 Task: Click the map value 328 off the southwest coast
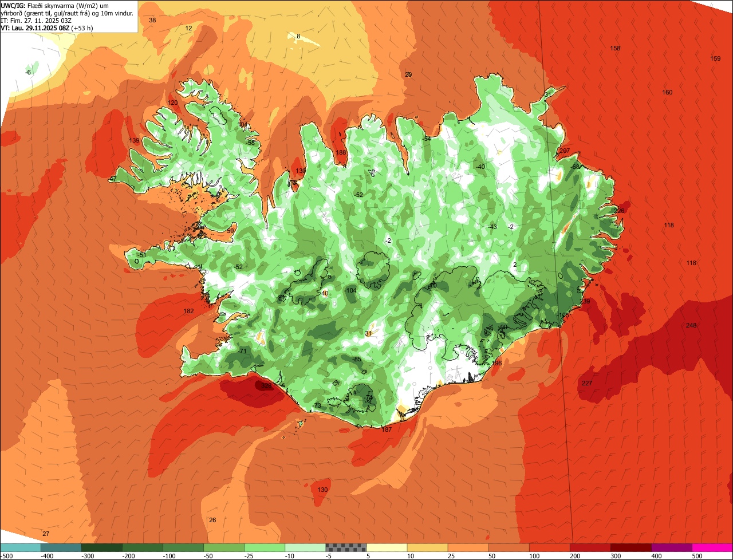(x=266, y=386)
